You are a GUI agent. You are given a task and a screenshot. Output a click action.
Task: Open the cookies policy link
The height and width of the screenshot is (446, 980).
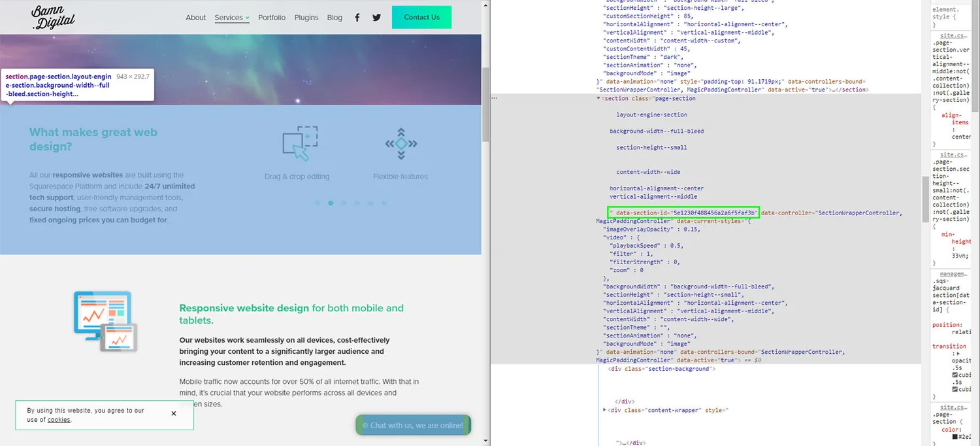59,419
